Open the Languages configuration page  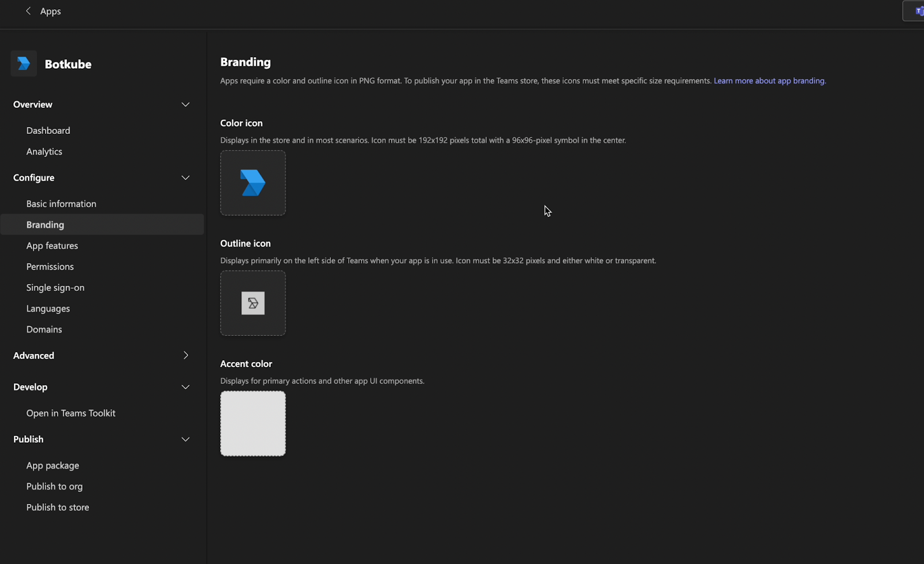point(48,308)
